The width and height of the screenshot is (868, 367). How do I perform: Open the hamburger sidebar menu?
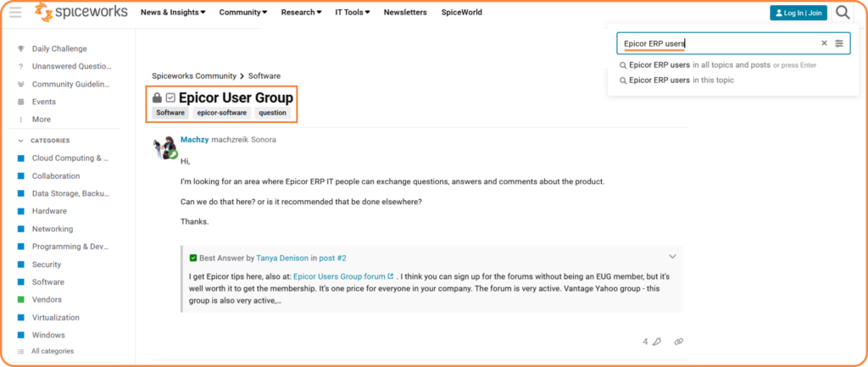(x=15, y=12)
